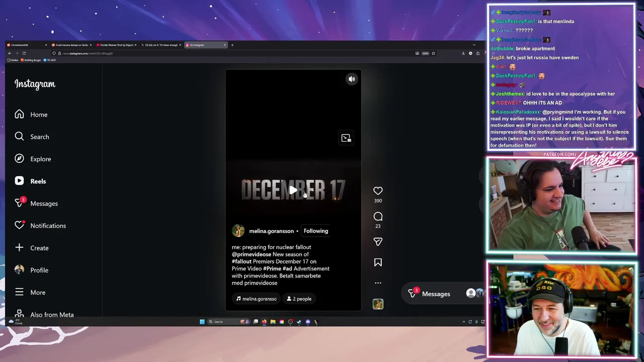This screenshot has width=644, height=362.
Task: Open Discord from the taskbar
Action: click(x=308, y=322)
